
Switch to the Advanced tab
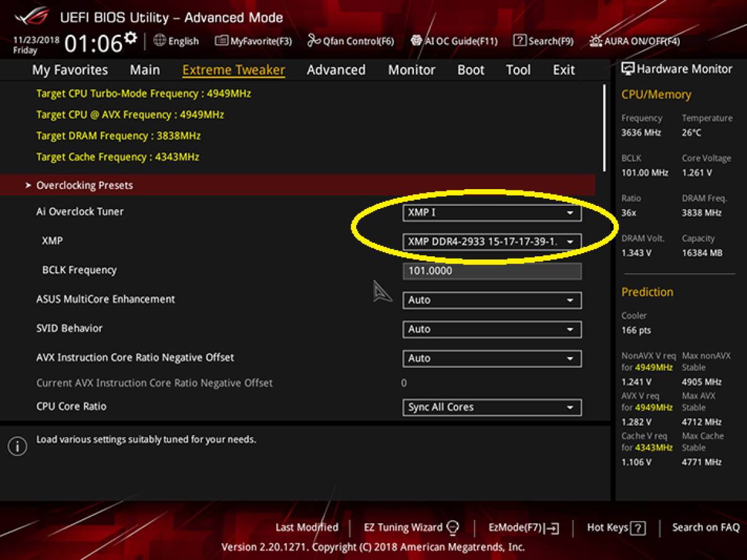[x=336, y=70]
